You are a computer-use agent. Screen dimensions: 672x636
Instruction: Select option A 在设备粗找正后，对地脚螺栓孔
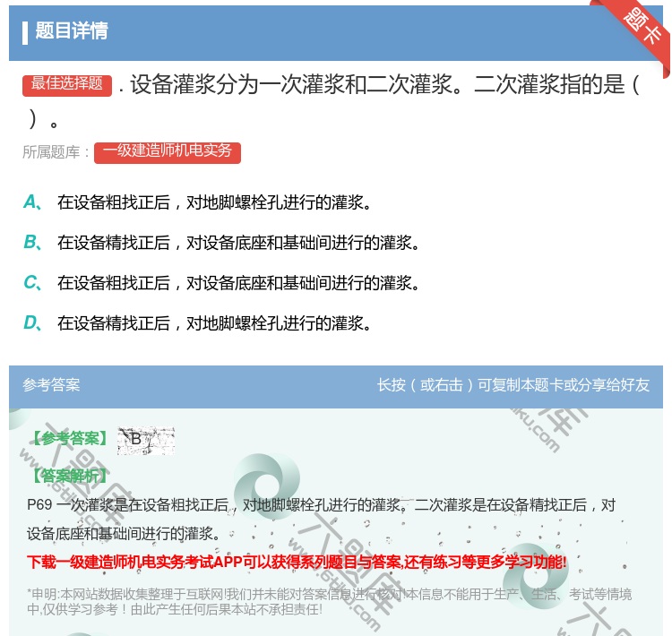(x=198, y=202)
